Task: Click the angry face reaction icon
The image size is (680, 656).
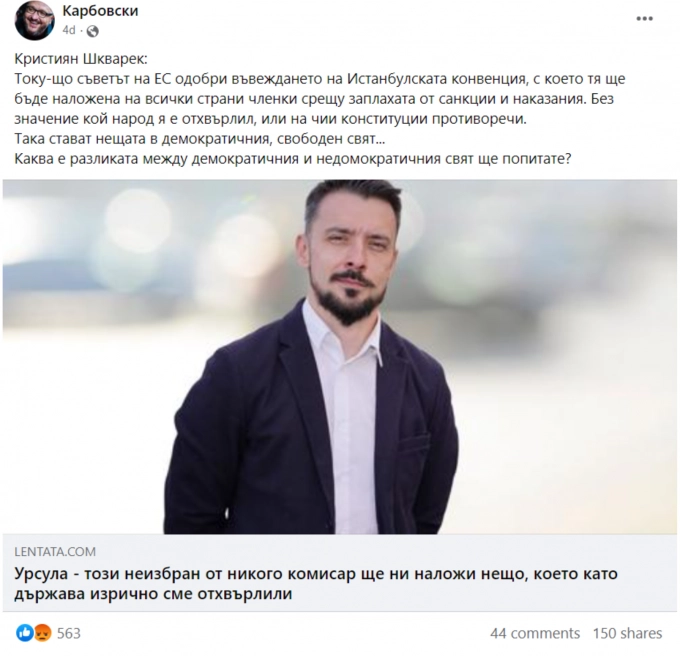Action: (42, 633)
